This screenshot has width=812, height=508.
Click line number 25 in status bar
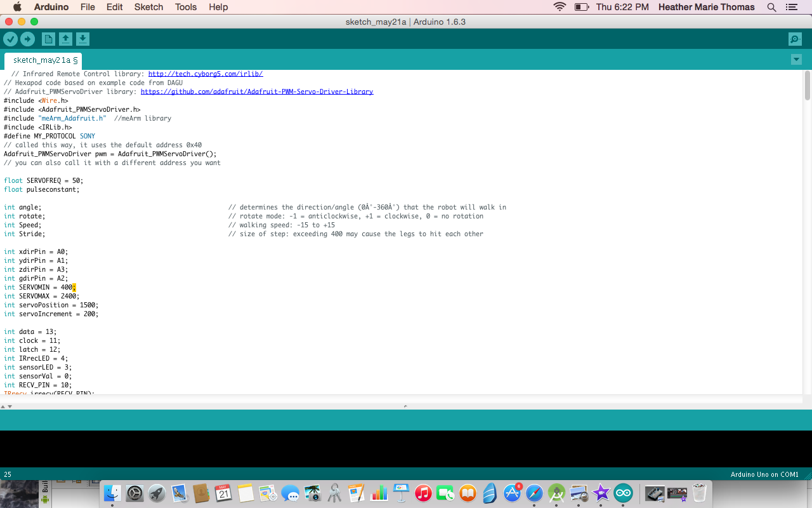click(x=8, y=474)
